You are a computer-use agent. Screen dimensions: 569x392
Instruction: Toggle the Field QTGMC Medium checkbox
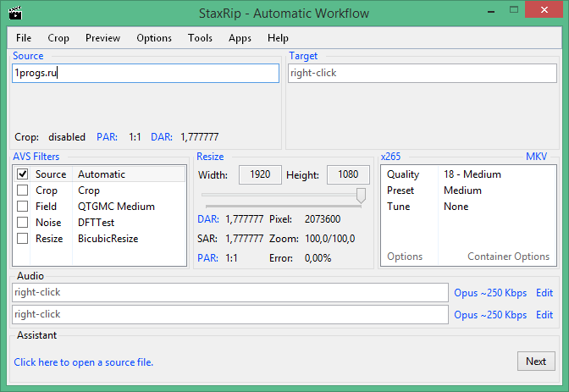(23, 207)
